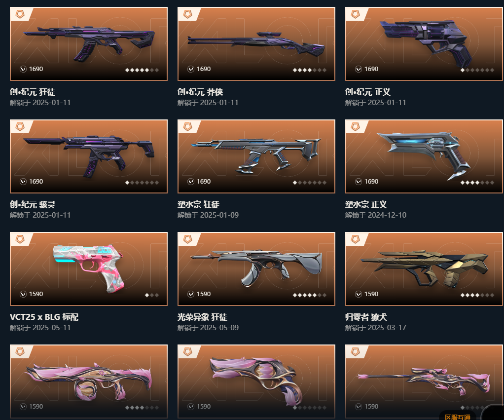The width and height of the screenshot is (504, 420).
Task: Click the 创•纪元 骇灵 SMG skin card
Action: pos(89,156)
